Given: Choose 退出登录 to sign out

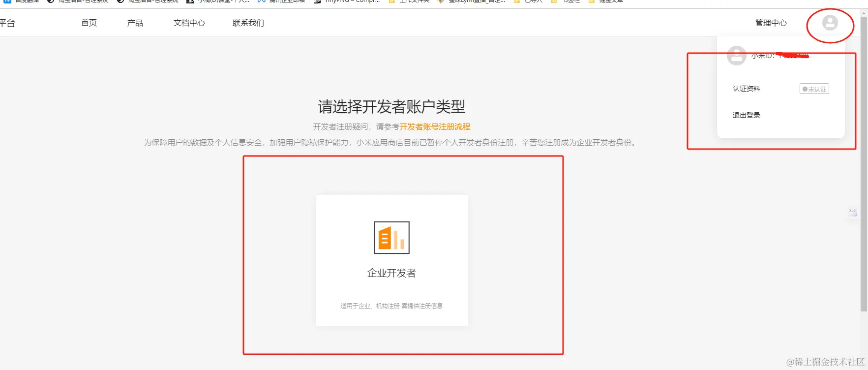Looking at the screenshot, I should coord(746,115).
